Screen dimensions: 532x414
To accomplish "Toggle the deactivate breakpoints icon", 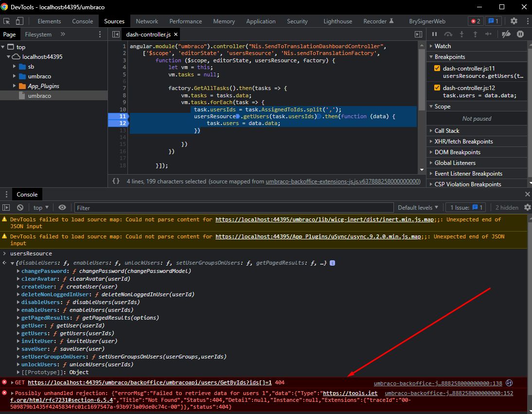I will click(x=506, y=34).
